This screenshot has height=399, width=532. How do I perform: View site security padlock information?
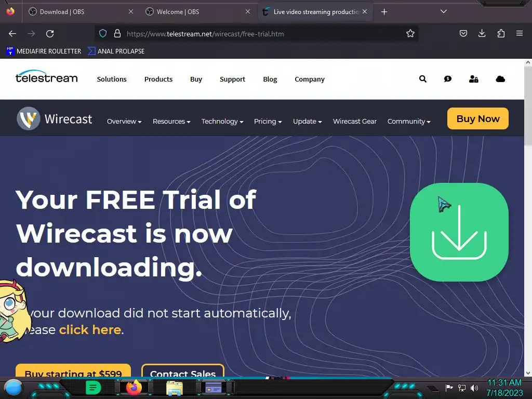[117, 34]
